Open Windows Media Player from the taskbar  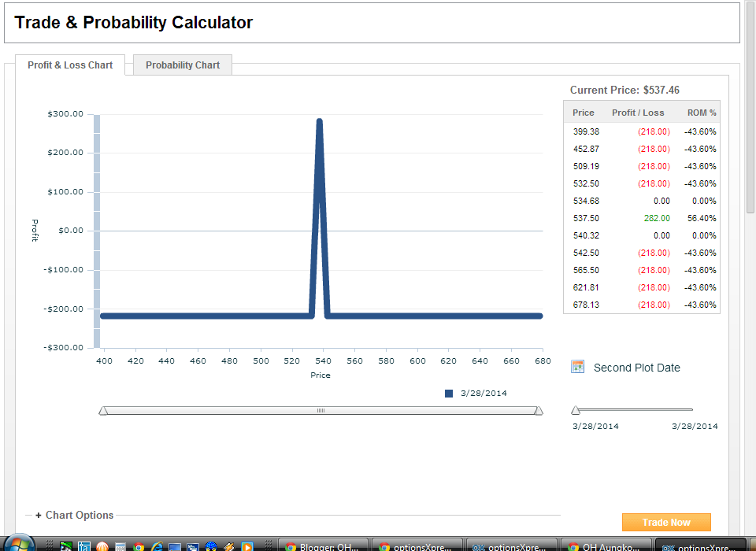click(247, 545)
